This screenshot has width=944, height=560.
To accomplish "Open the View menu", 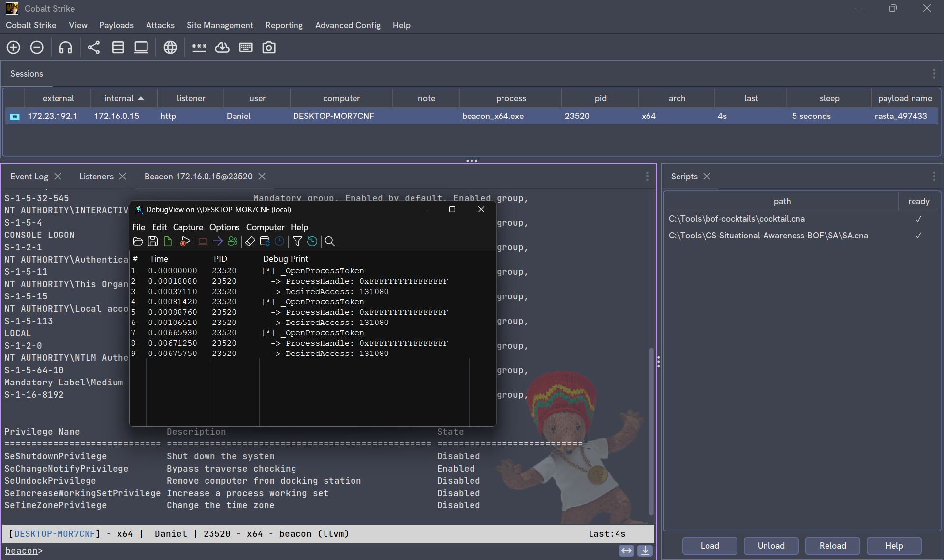I will click(x=78, y=25).
